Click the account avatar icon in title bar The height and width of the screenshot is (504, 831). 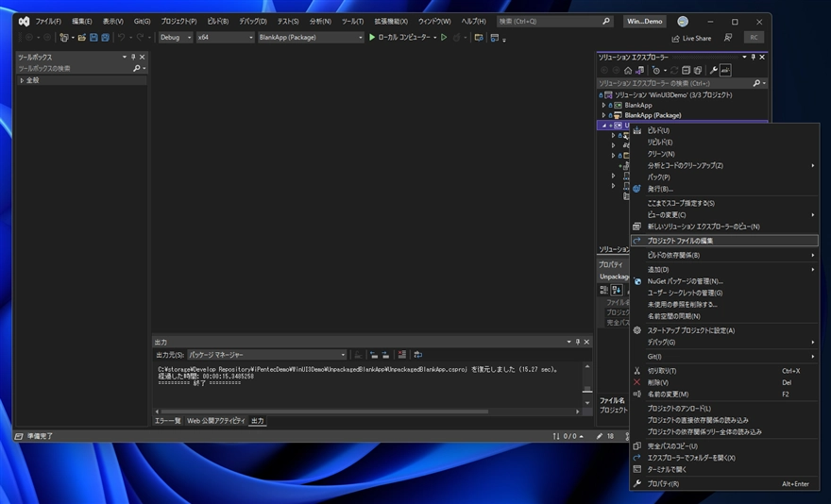tap(683, 21)
